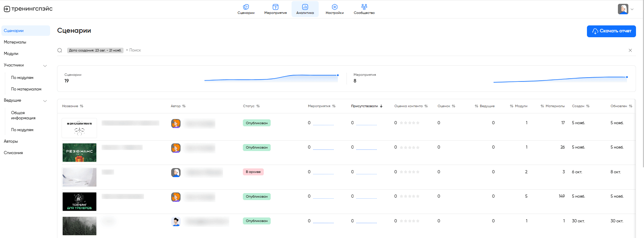Viewport: 644px width, 238px height.
Task: Go to Списания in the sidebar
Action: 13,153
